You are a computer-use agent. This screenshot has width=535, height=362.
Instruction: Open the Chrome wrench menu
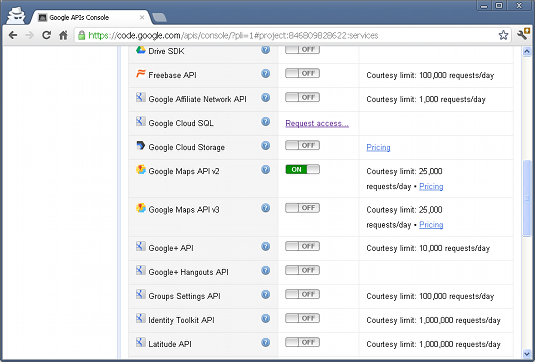pyautogui.click(x=523, y=34)
